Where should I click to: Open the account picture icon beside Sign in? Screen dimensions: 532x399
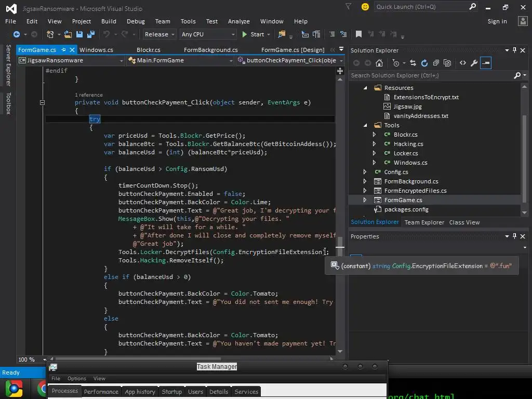523,21
